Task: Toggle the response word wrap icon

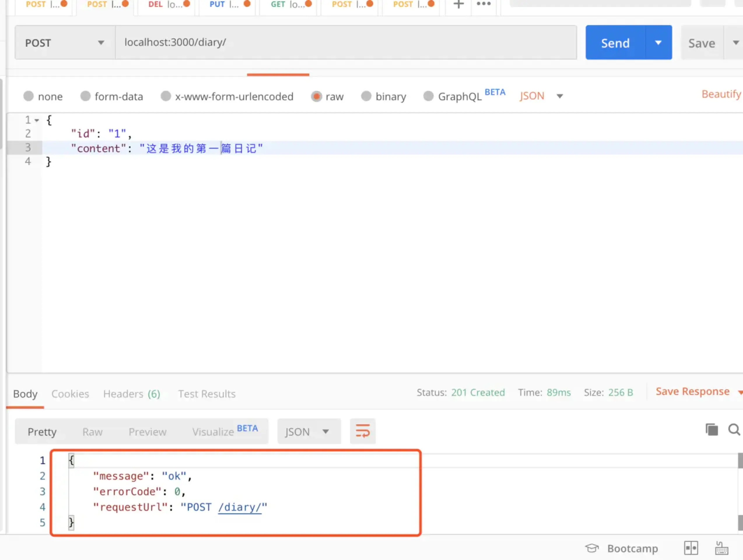Action: [362, 431]
